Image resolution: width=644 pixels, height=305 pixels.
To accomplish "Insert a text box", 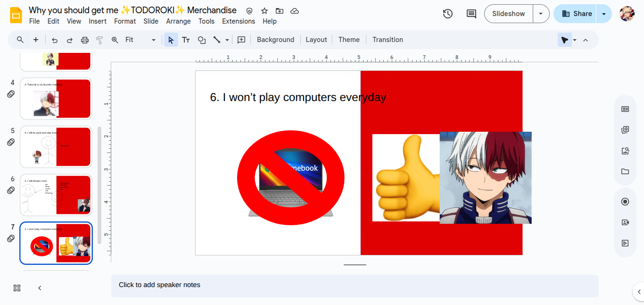I will coord(186,40).
